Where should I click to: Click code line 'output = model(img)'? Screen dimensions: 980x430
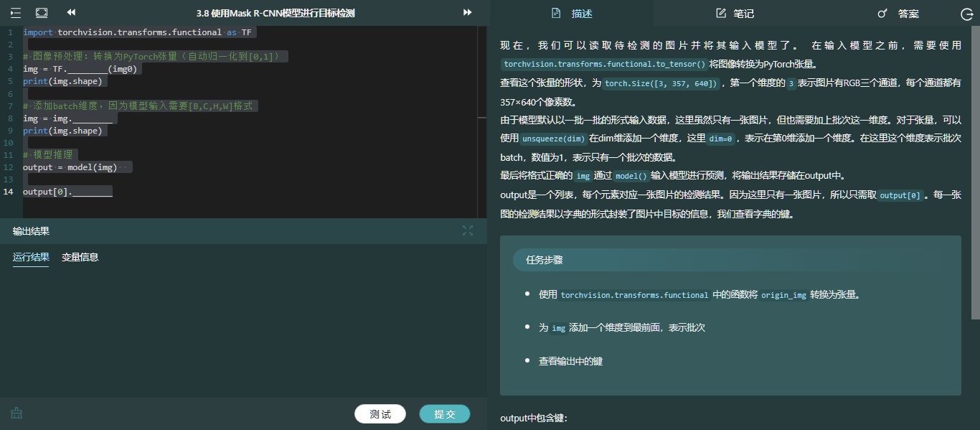(70, 167)
